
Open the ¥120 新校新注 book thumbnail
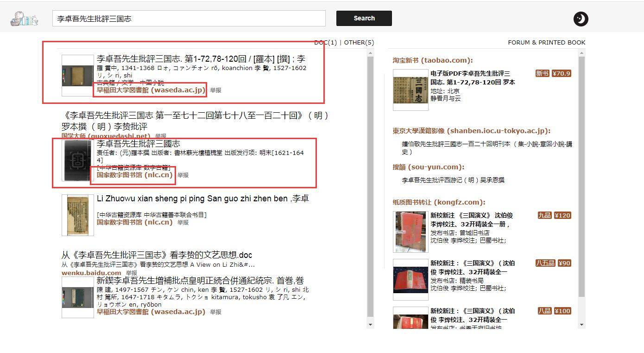410,232
